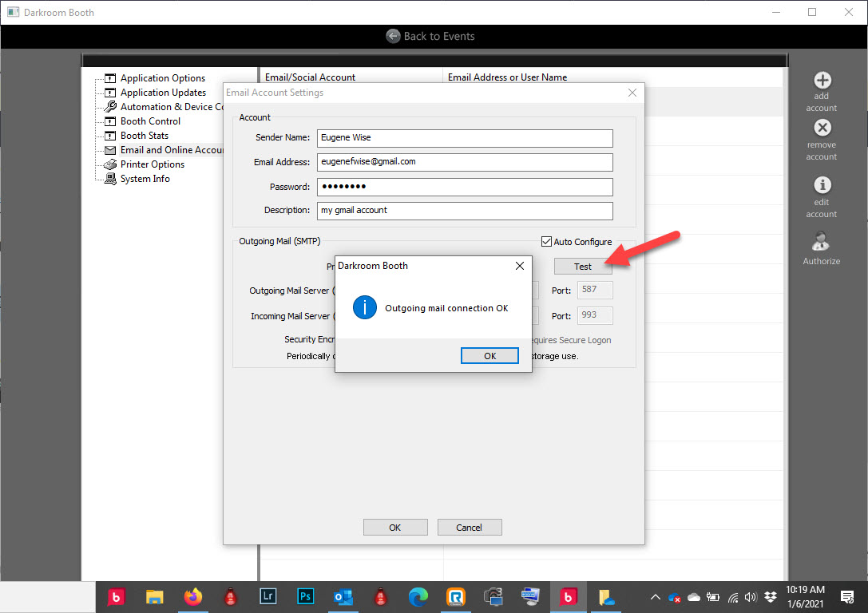This screenshot has width=868, height=613.
Task: Open Printer Options tree item
Action: click(153, 164)
